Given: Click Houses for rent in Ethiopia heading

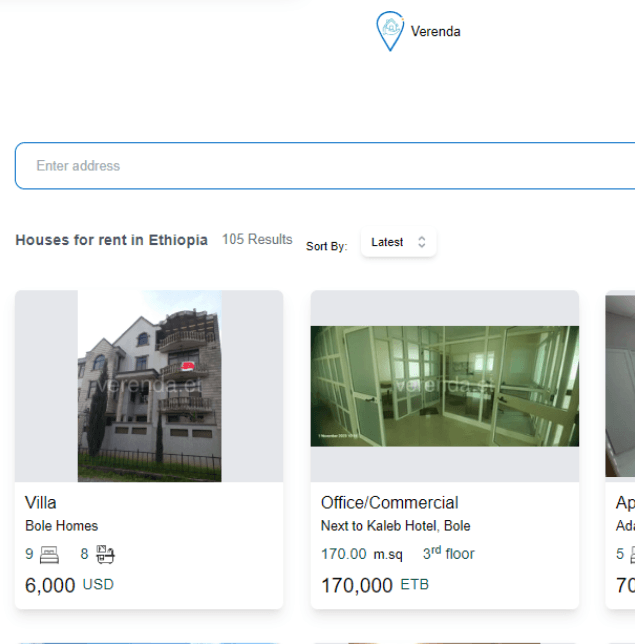Looking at the screenshot, I should pos(111,240).
